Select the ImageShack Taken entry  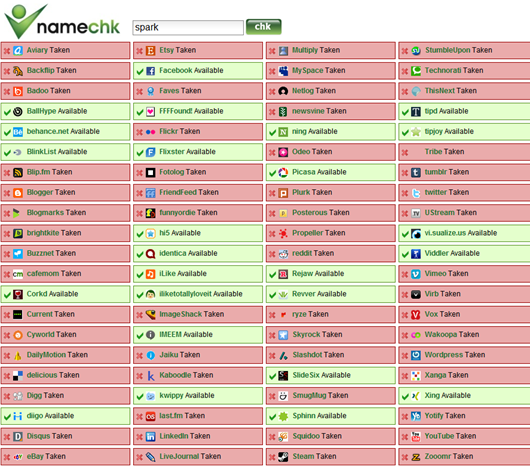click(198, 314)
